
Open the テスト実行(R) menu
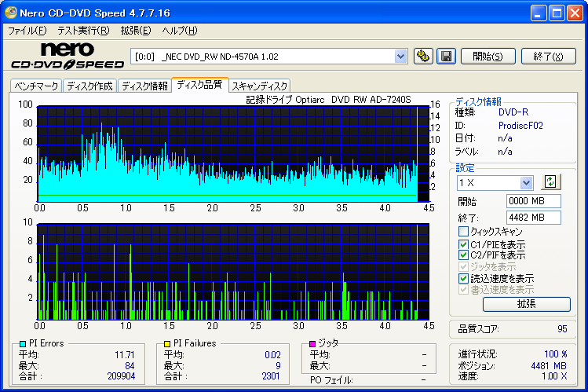point(83,31)
